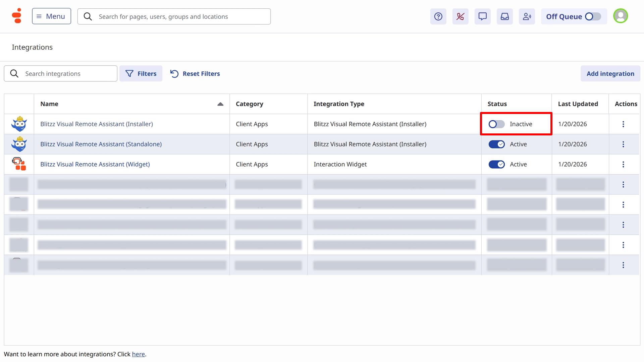The width and height of the screenshot is (644, 362).
Task: Open the main Menu button
Action: pyautogui.click(x=51, y=16)
